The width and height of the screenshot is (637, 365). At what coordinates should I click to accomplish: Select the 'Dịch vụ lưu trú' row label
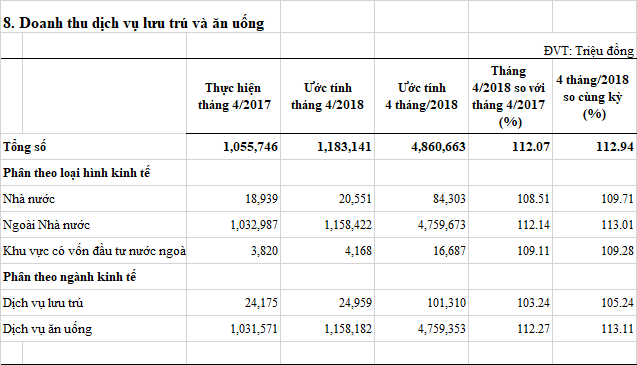point(43,303)
